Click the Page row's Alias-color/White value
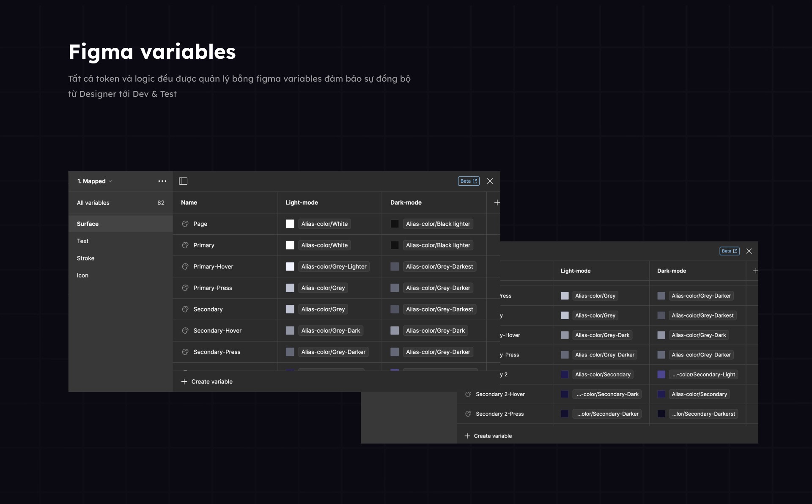 point(324,224)
